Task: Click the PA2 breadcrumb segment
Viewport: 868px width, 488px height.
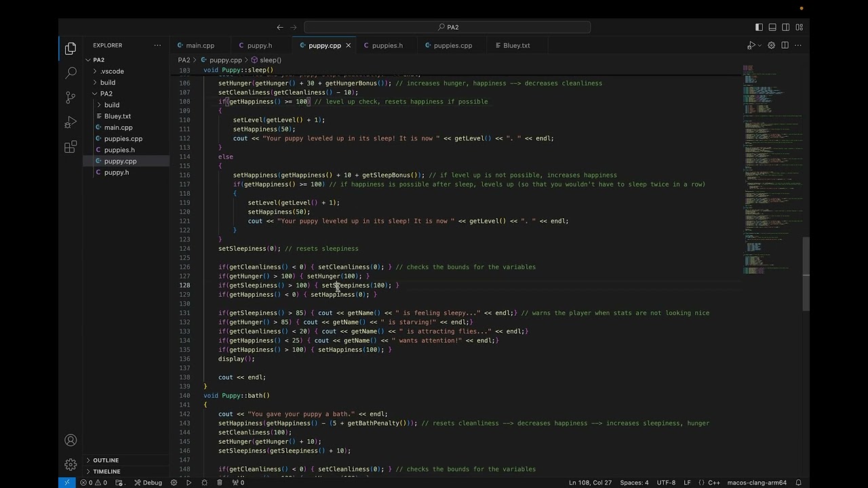Action: click(184, 60)
